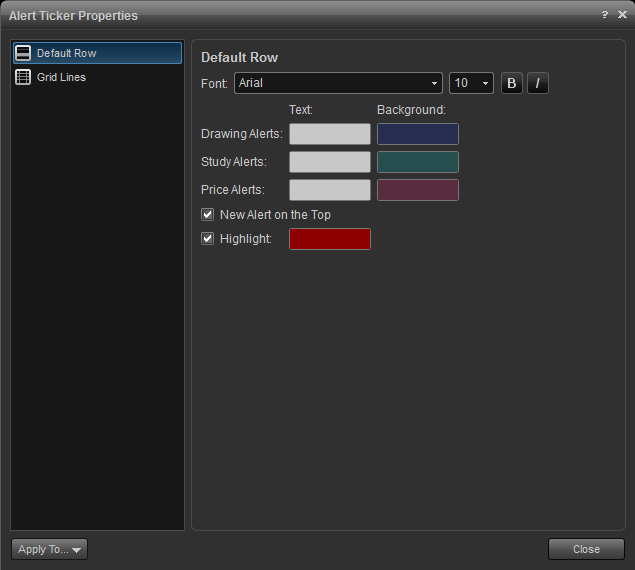Open help with the question mark icon

(605, 15)
